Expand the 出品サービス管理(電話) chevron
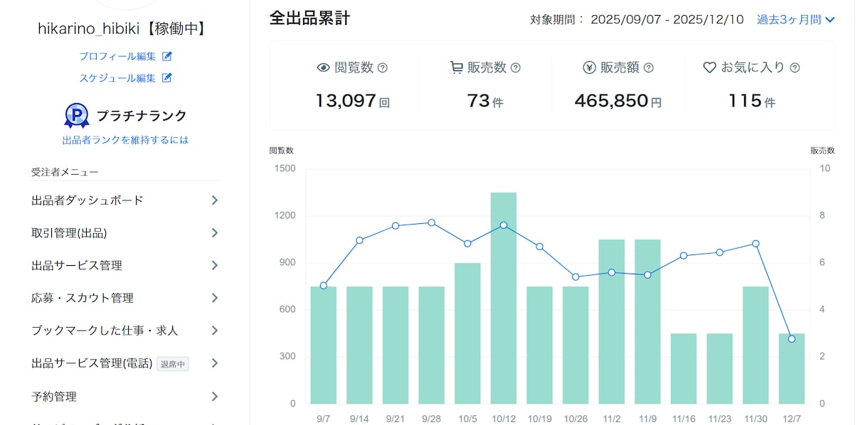 (x=214, y=363)
